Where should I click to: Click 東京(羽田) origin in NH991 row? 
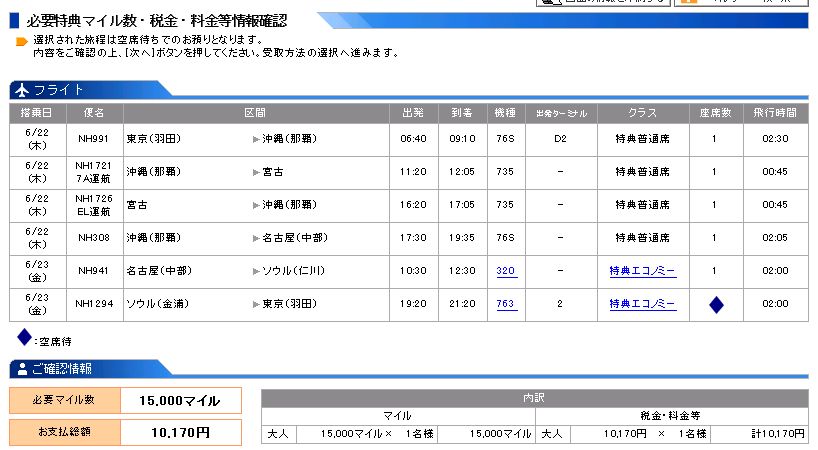154,139
